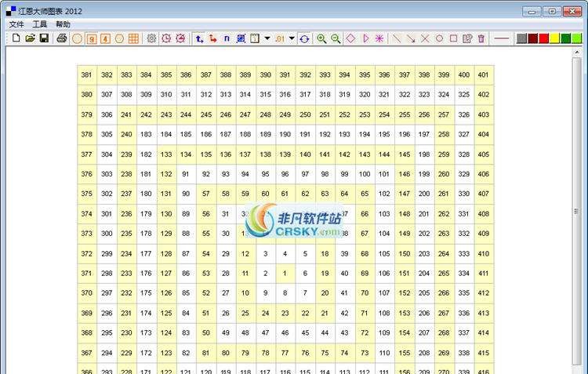Toggle the diagonal arrow line tool

(411, 38)
